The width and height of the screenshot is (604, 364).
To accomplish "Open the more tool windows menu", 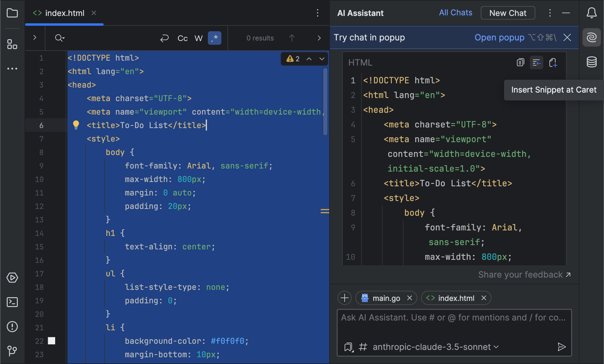I will (12, 68).
